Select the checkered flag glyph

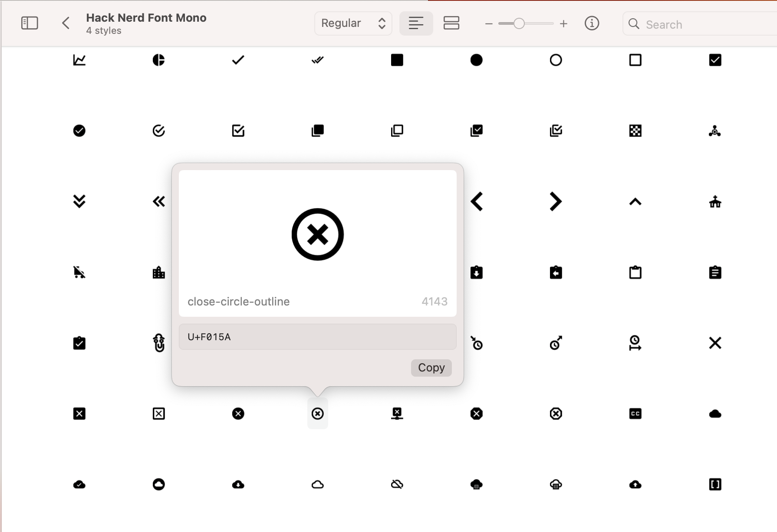pos(635,130)
